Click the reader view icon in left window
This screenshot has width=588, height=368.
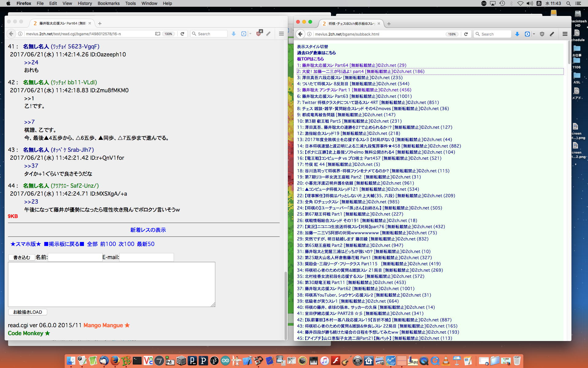tap(157, 34)
